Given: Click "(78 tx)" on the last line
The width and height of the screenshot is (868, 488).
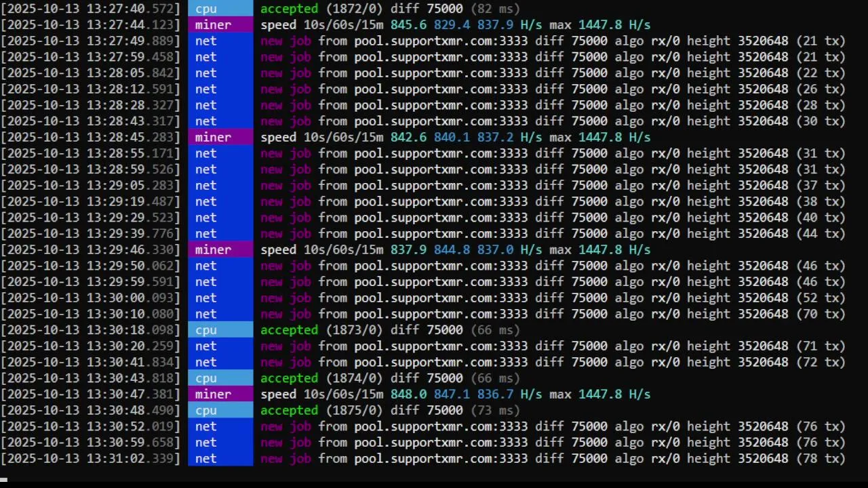Looking at the screenshot, I should [821, 459].
